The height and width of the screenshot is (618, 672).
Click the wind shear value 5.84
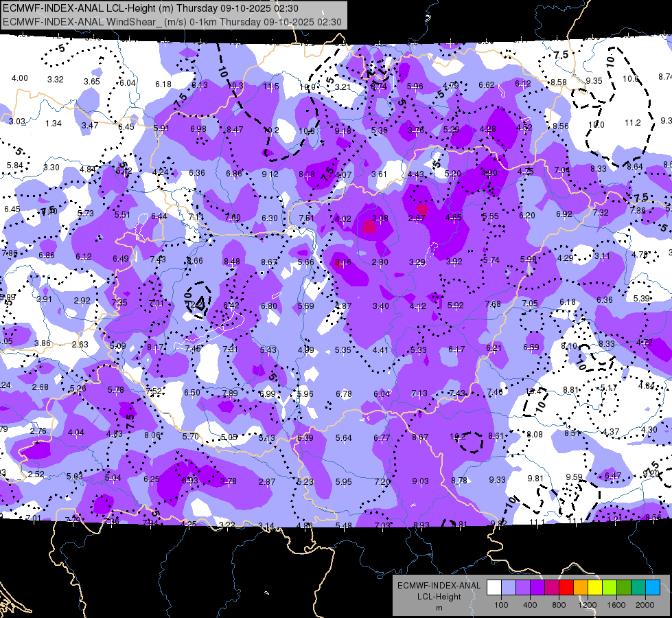point(14,165)
